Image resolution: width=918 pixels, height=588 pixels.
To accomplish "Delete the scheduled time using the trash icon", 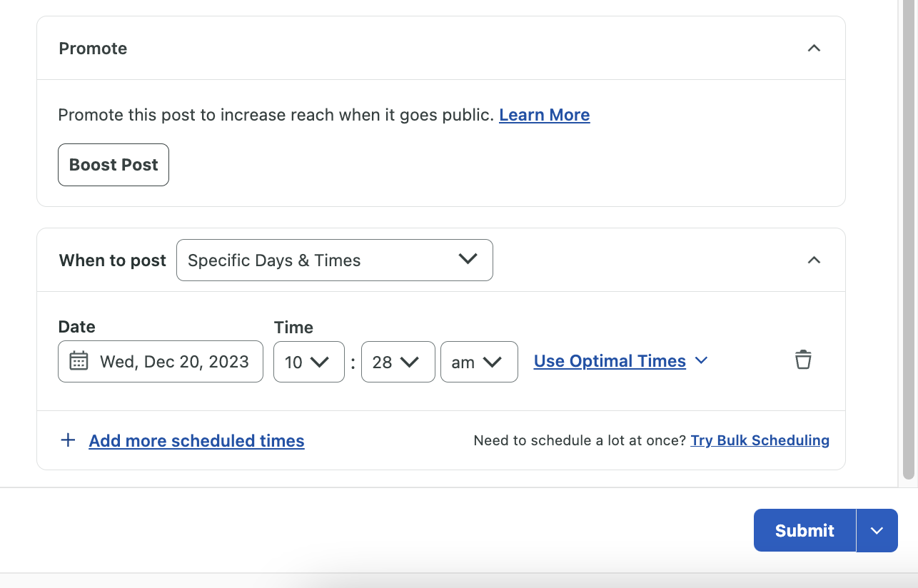I will (803, 360).
